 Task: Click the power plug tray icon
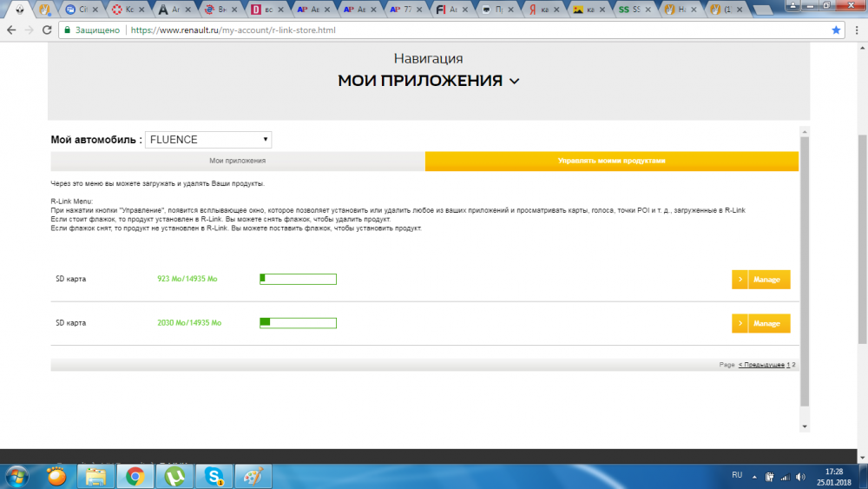click(x=769, y=477)
